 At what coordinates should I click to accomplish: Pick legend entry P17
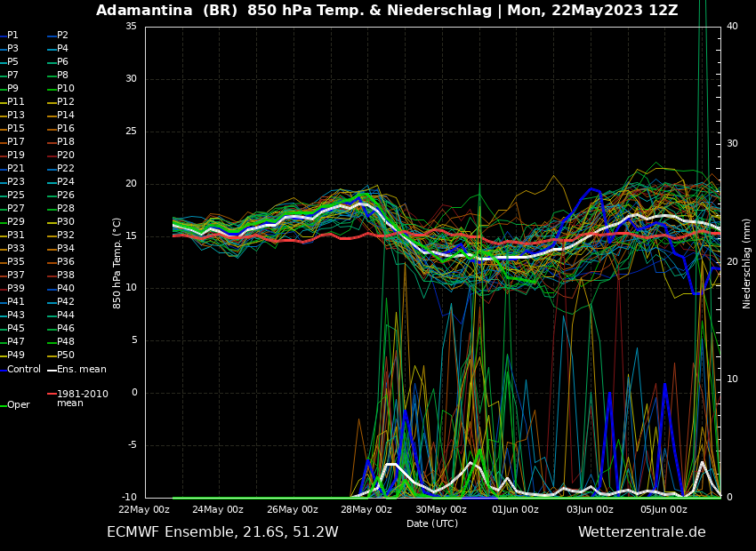(x=12, y=141)
